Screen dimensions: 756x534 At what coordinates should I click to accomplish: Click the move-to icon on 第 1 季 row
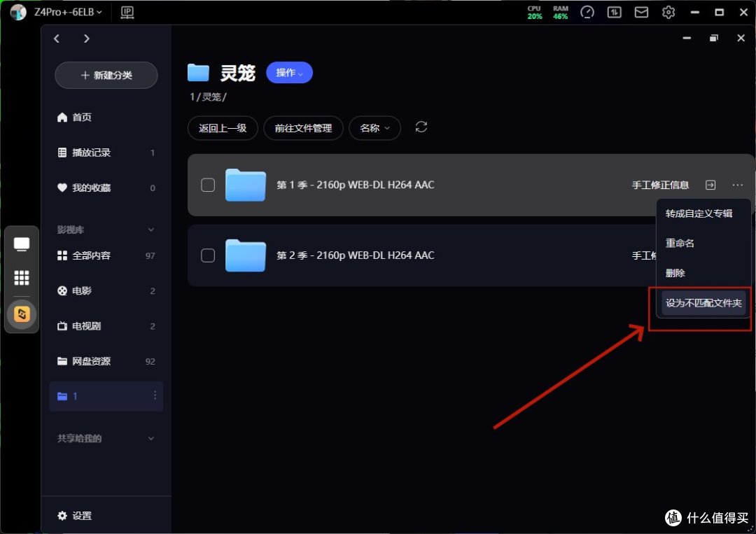(710, 185)
